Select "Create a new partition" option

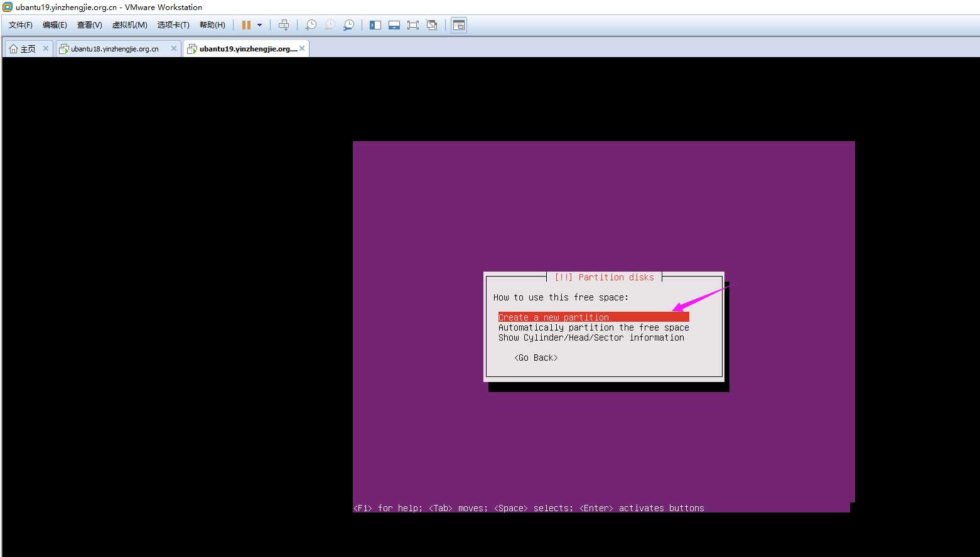pos(594,317)
